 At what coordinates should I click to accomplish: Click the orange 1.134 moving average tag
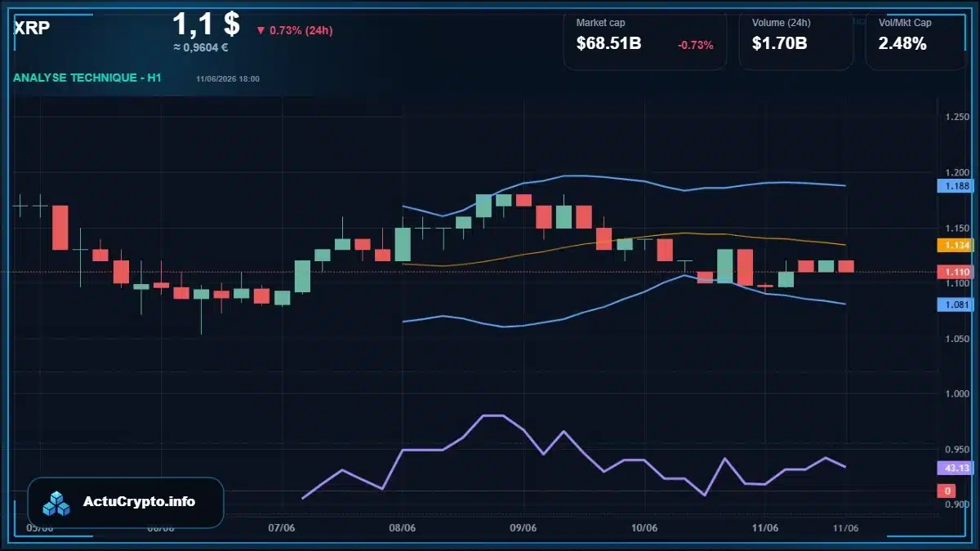coord(955,245)
